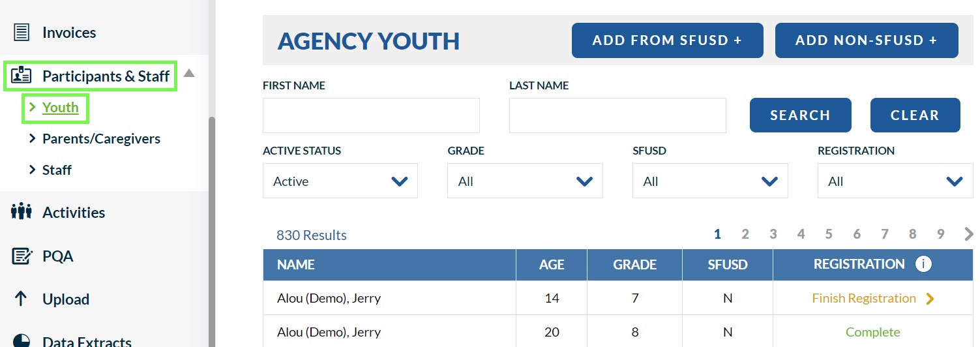Open the Invoices document icon

[22, 32]
